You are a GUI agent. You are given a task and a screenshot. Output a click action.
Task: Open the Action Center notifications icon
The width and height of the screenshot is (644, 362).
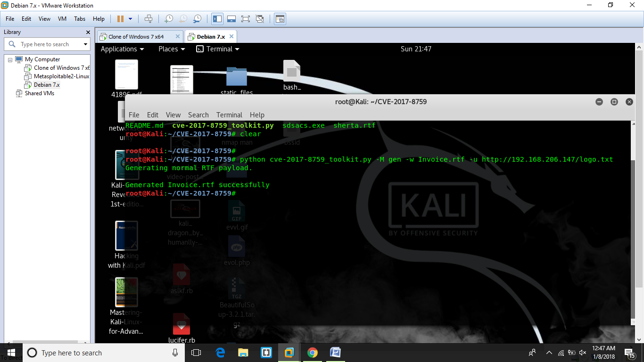coord(629,353)
